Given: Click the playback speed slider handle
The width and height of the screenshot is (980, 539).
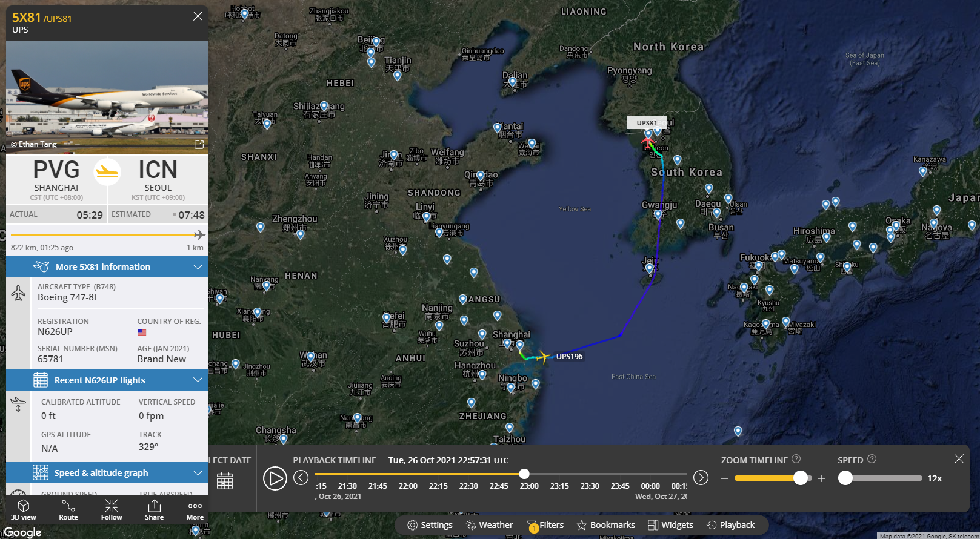Looking at the screenshot, I should [x=845, y=478].
